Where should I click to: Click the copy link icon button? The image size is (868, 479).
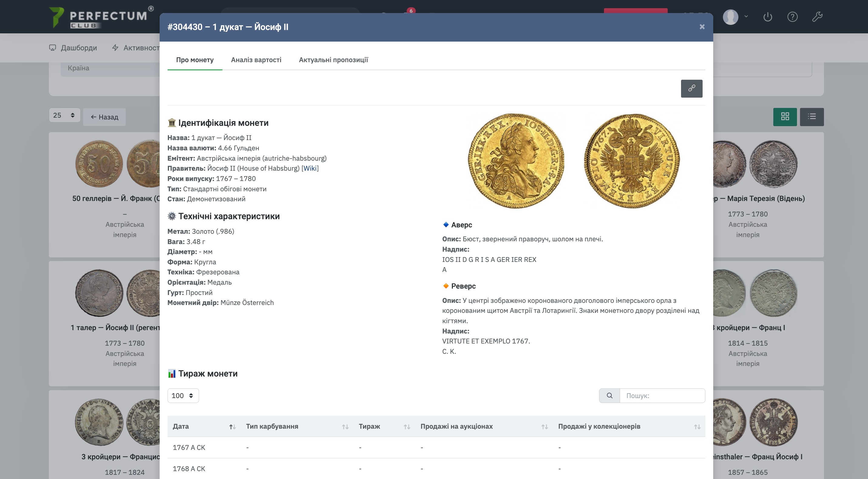click(691, 89)
